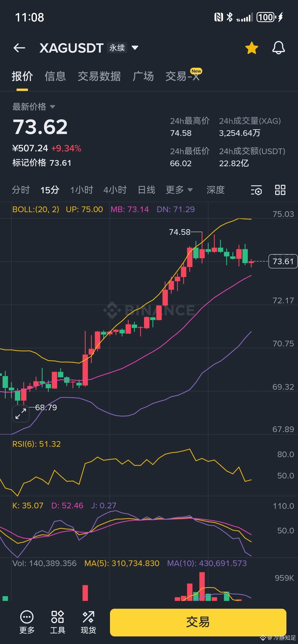Click the battery indicator in status bar
The width and height of the screenshot is (298, 644).
tap(270, 17)
